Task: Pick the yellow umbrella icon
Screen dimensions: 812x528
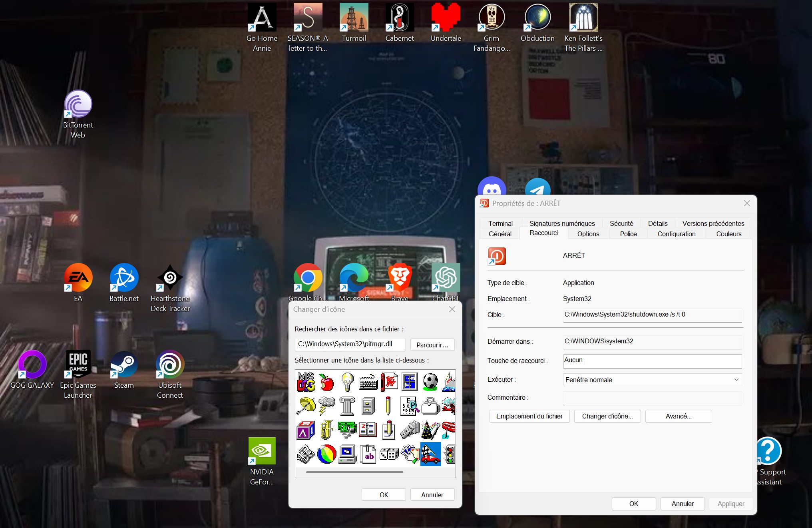Action: pyautogui.click(x=306, y=406)
